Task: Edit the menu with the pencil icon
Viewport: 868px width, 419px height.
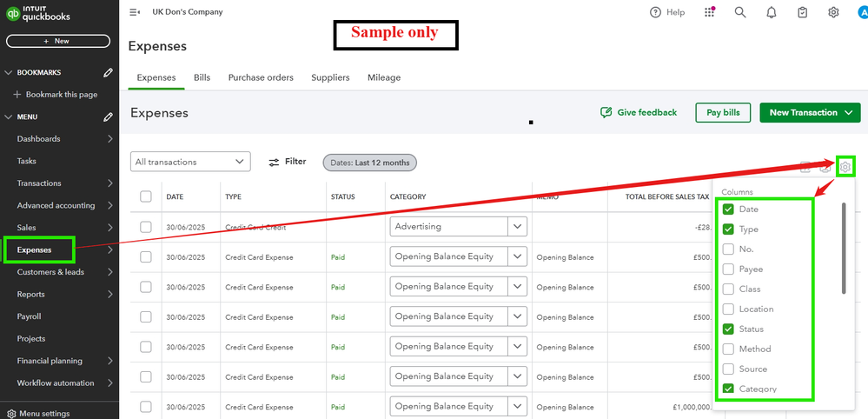Action: click(x=109, y=116)
